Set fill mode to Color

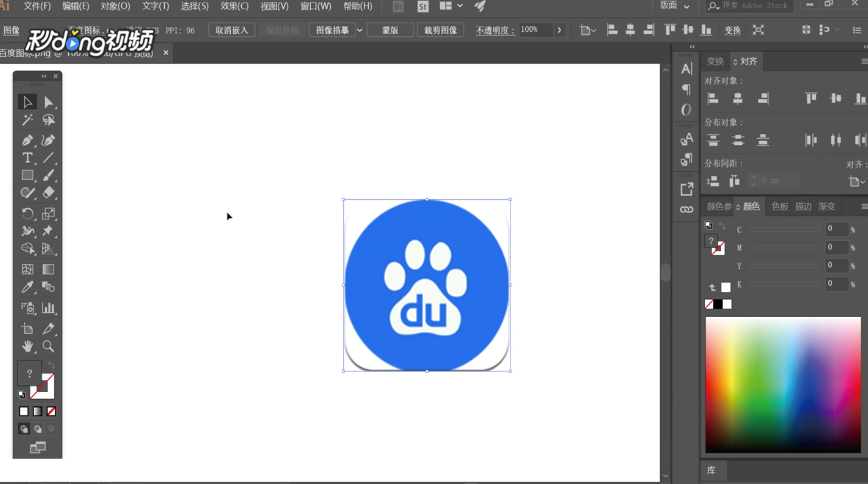[24, 411]
